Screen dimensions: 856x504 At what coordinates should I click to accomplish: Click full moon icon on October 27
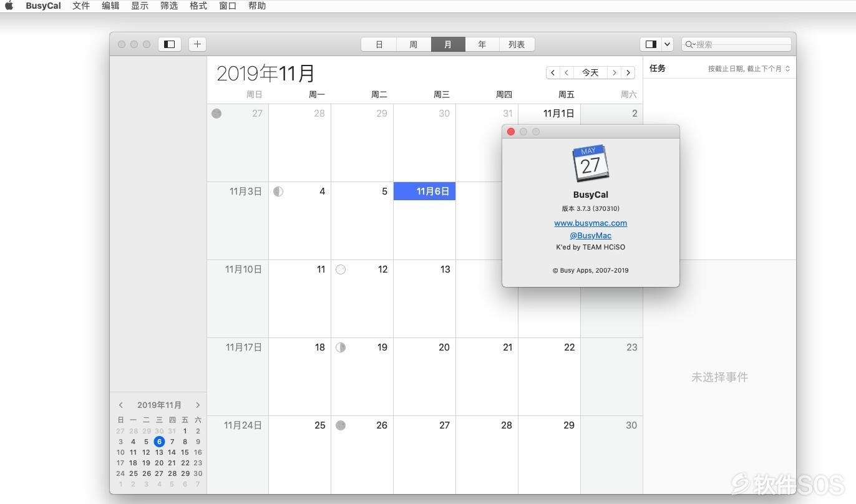[x=216, y=114]
